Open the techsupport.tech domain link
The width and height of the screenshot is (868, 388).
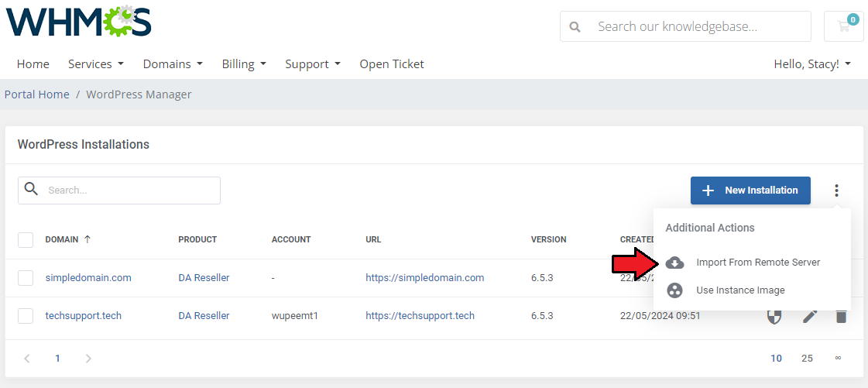click(84, 316)
